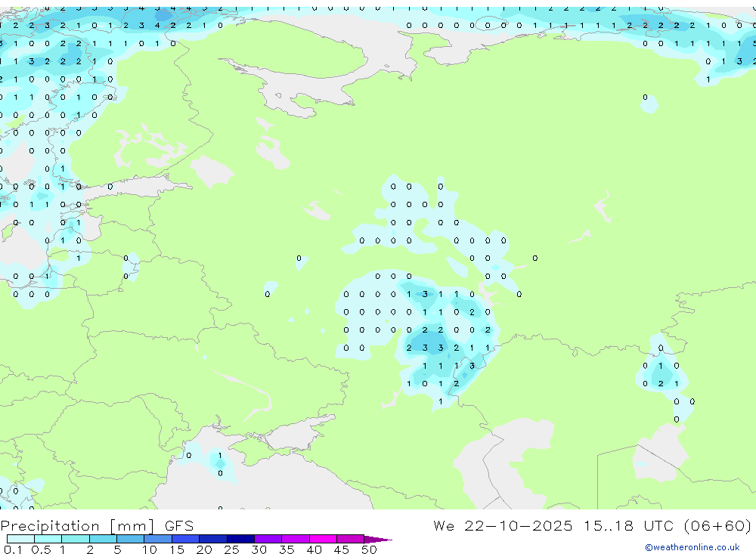
Task: Click the 10–15 mm legend swatch
Action: tap(158, 539)
